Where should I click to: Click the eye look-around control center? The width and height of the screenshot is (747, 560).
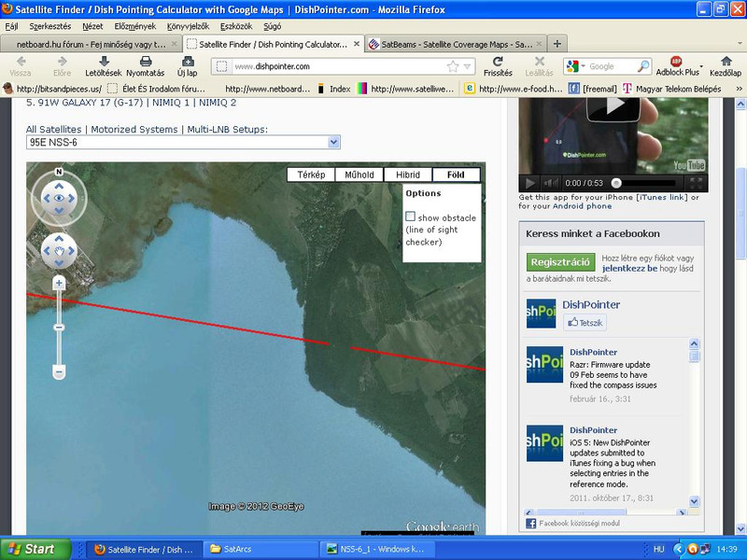pos(60,198)
